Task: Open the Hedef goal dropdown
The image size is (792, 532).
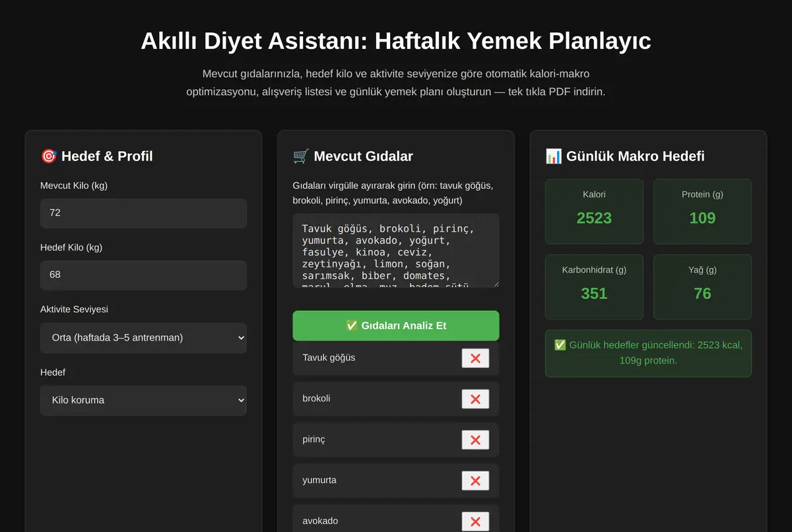Action: point(143,401)
